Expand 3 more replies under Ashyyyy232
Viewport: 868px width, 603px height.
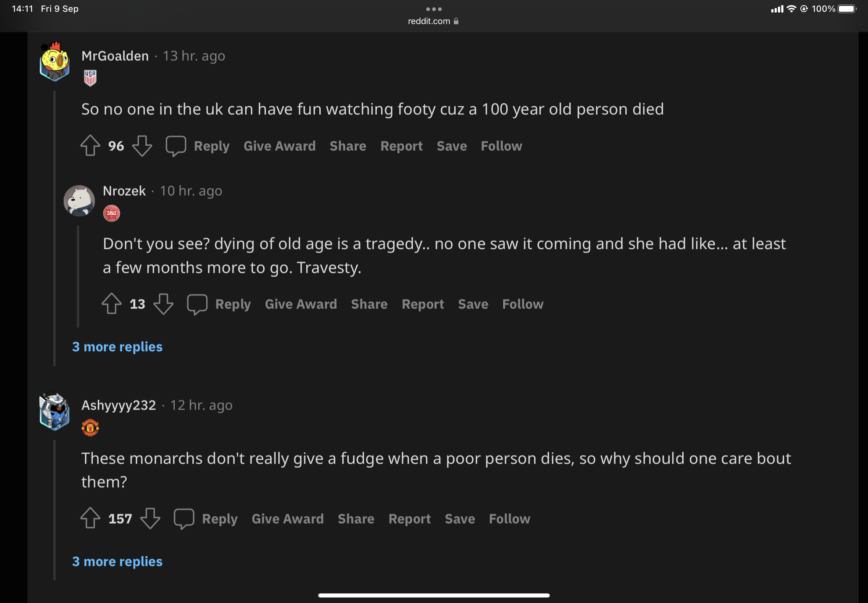(x=117, y=561)
